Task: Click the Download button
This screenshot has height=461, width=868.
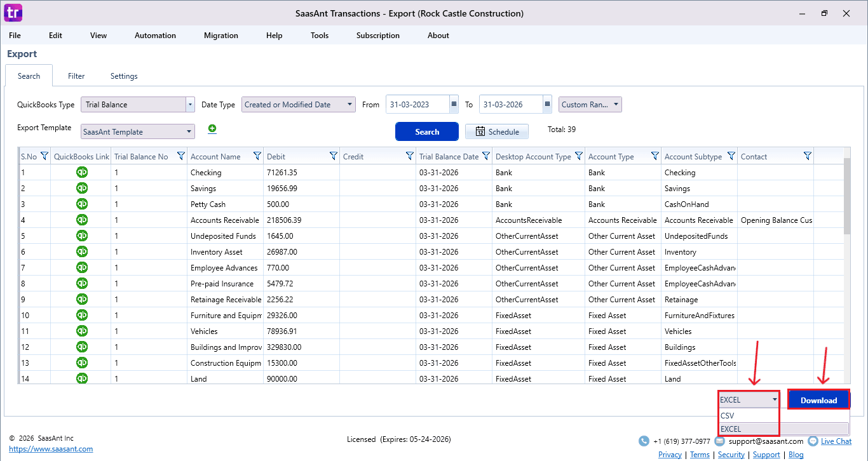Action: coord(818,400)
